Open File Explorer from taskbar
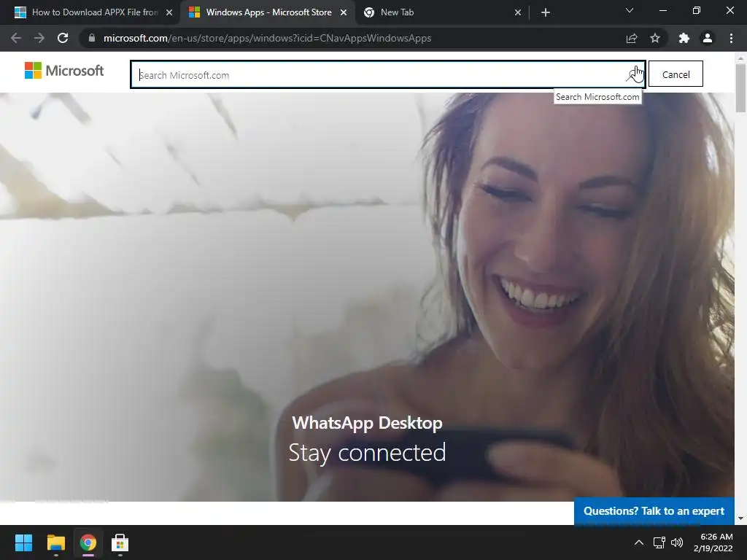The image size is (747, 560). tap(55, 542)
